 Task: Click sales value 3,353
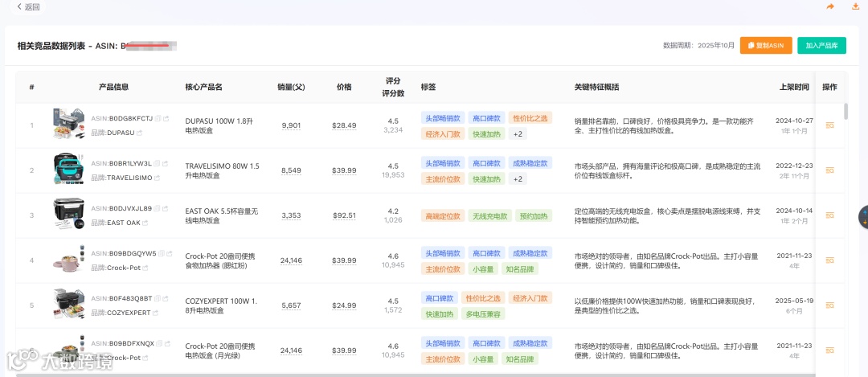click(291, 215)
